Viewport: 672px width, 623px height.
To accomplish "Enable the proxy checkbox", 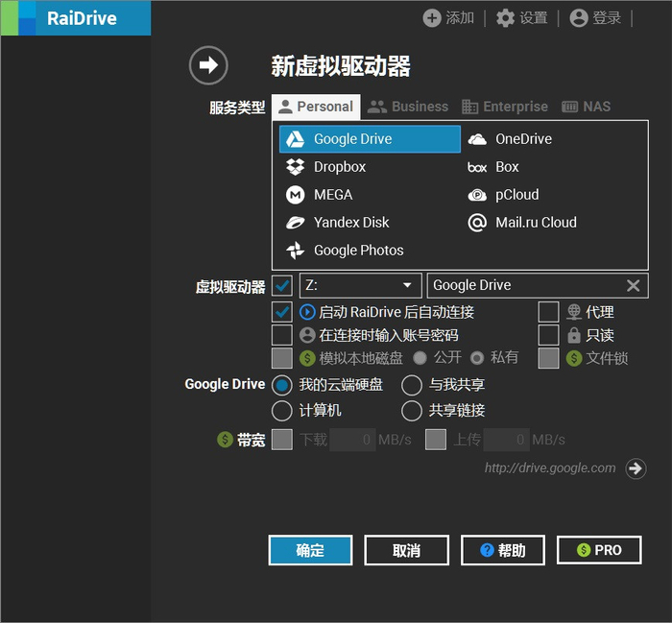I will pos(548,312).
